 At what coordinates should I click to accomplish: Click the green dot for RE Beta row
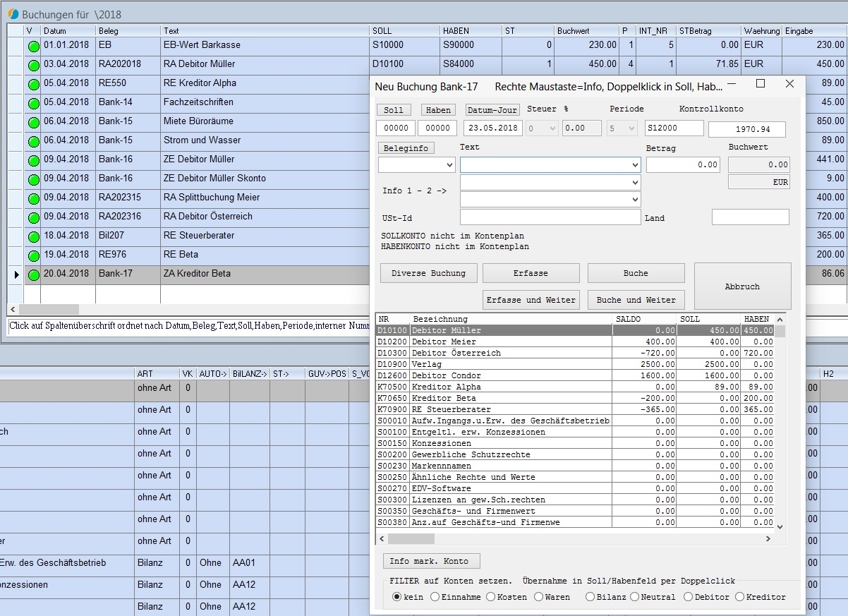33,255
